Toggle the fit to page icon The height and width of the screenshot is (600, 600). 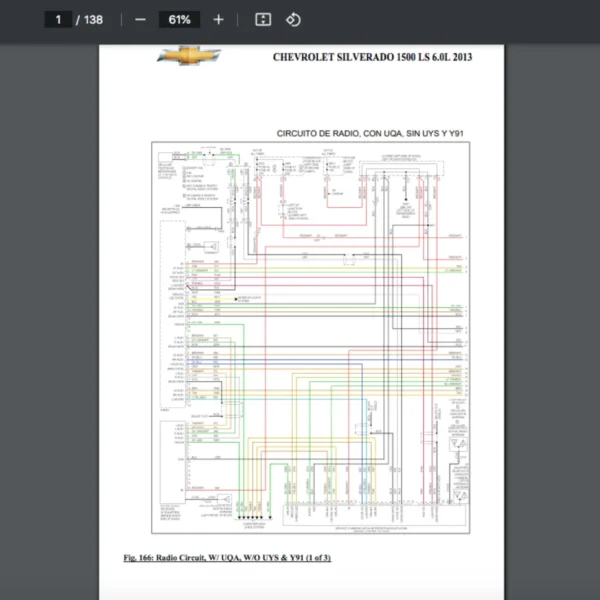tap(263, 19)
